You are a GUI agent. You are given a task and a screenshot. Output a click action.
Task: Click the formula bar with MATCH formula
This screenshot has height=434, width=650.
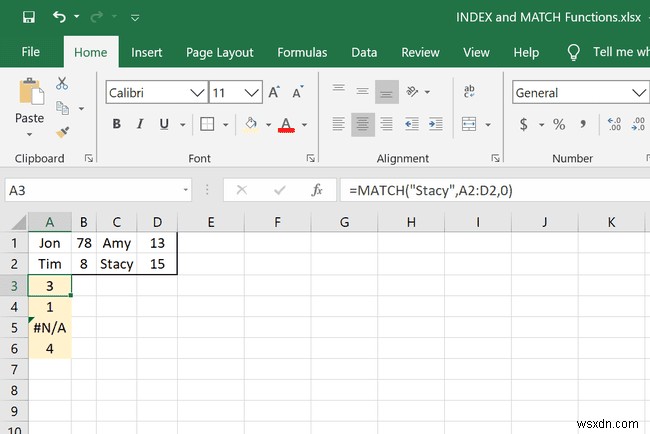(x=495, y=190)
